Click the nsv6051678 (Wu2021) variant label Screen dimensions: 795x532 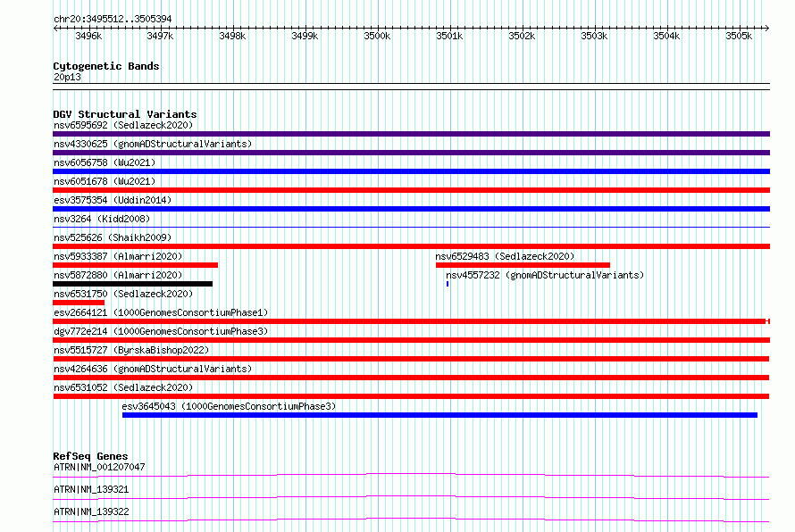click(x=105, y=181)
